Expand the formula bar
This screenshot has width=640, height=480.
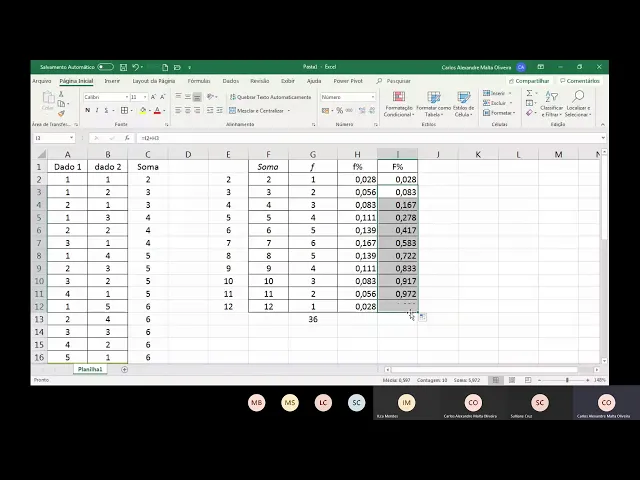(603, 138)
